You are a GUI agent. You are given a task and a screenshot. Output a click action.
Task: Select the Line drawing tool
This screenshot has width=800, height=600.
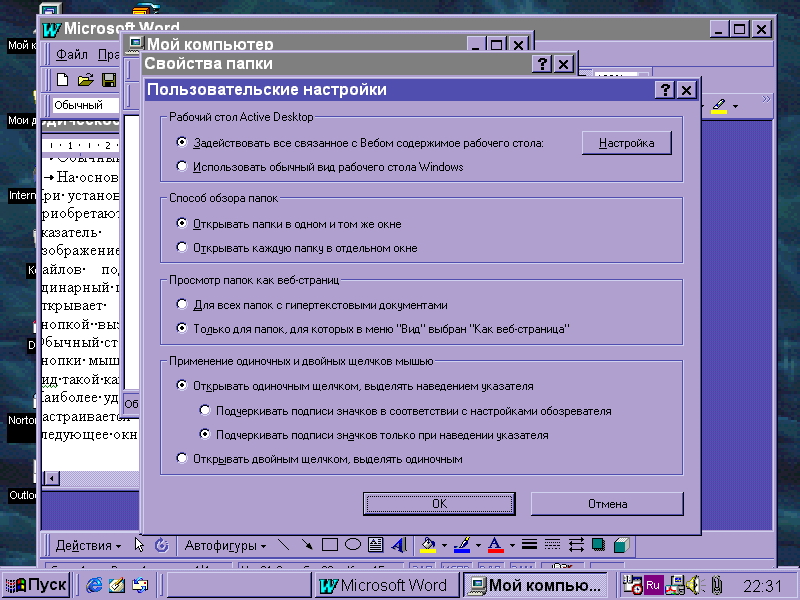pos(283,545)
